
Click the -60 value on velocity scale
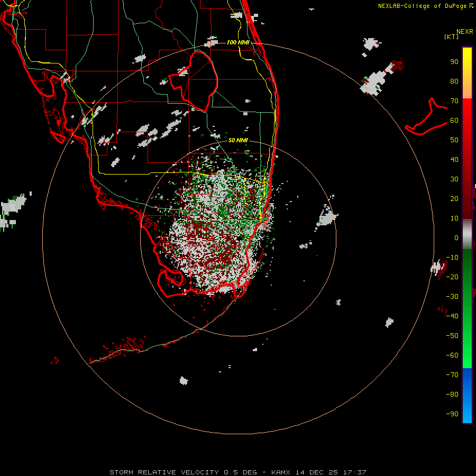(x=452, y=355)
